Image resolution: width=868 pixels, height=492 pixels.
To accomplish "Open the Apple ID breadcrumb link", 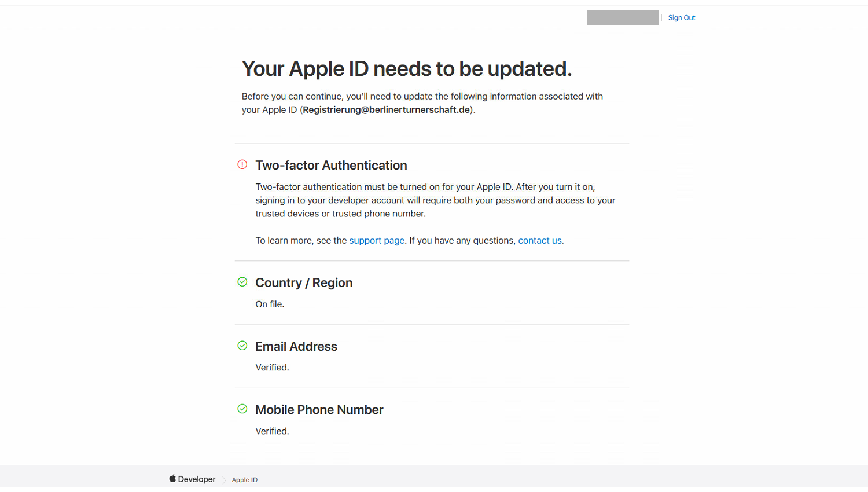I will click(245, 480).
